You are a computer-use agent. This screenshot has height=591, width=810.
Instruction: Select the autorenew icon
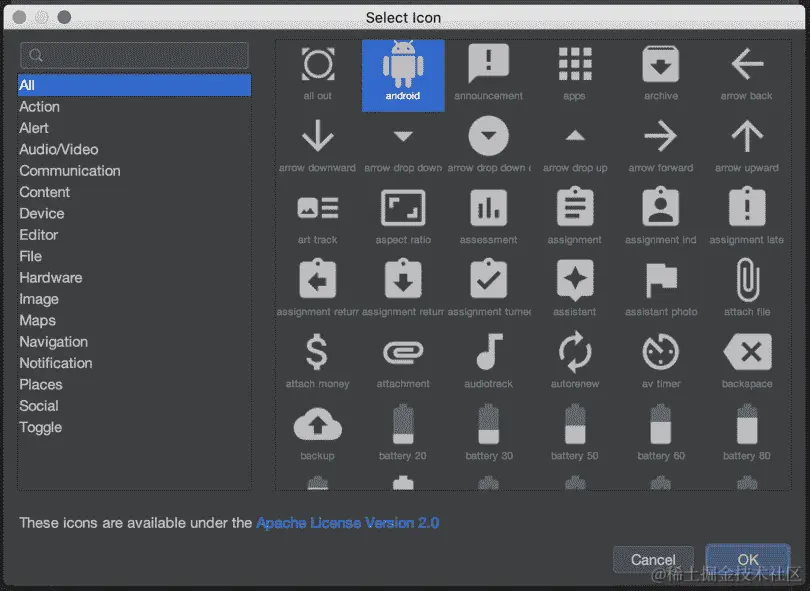(574, 362)
